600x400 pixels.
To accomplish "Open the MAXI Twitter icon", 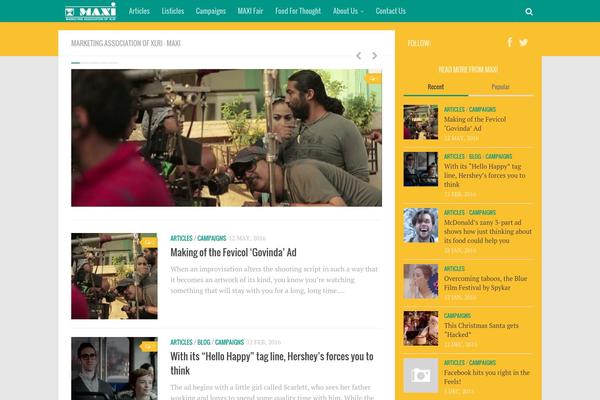I will coord(523,42).
